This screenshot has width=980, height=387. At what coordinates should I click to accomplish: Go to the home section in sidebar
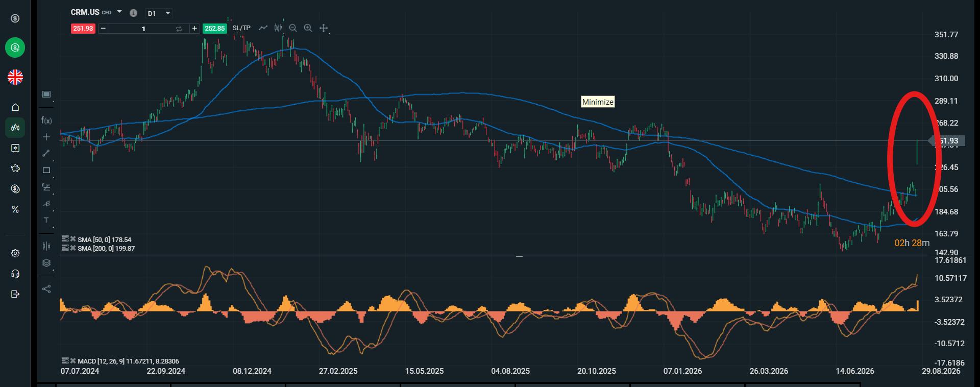pos(15,107)
